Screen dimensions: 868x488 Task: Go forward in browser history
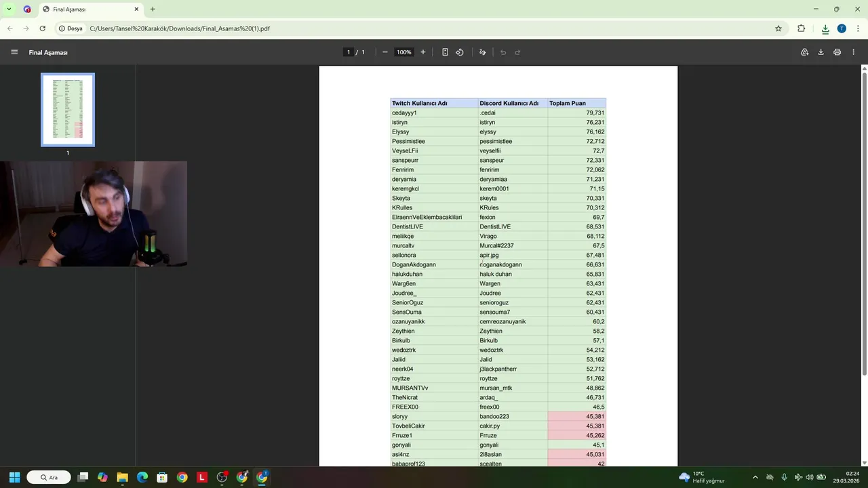26,28
